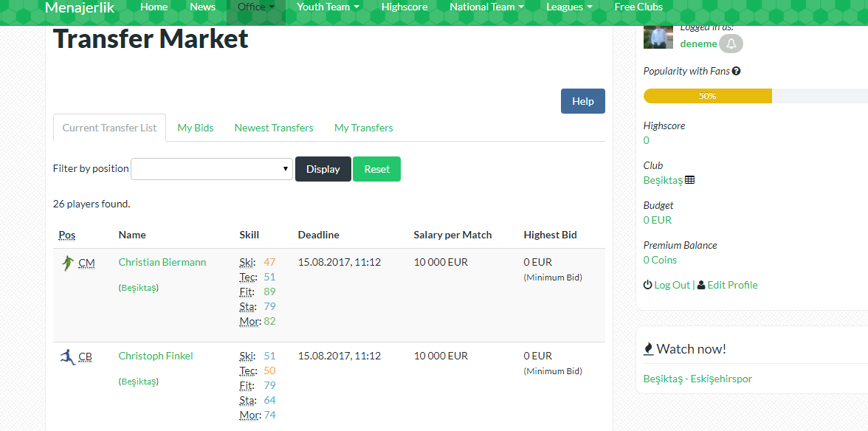This screenshot has width=868, height=431.
Task: Click the Watch now flame icon
Action: click(648, 349)
